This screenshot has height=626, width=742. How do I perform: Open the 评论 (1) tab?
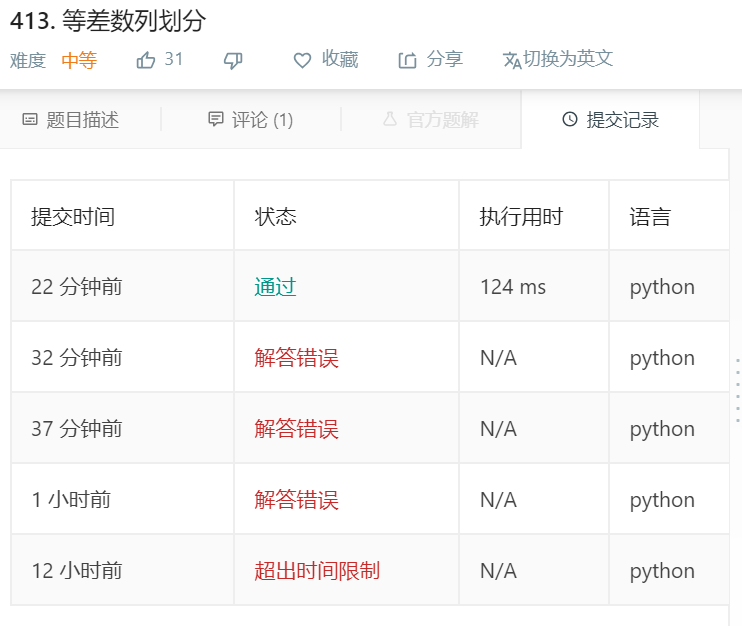251,120
